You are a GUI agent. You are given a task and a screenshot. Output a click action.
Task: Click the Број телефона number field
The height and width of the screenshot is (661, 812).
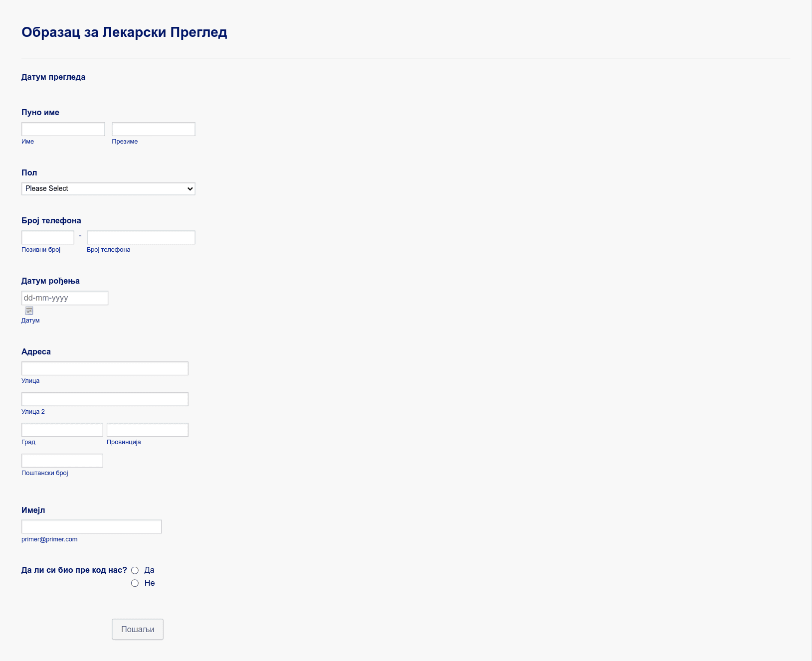point(141,237)
